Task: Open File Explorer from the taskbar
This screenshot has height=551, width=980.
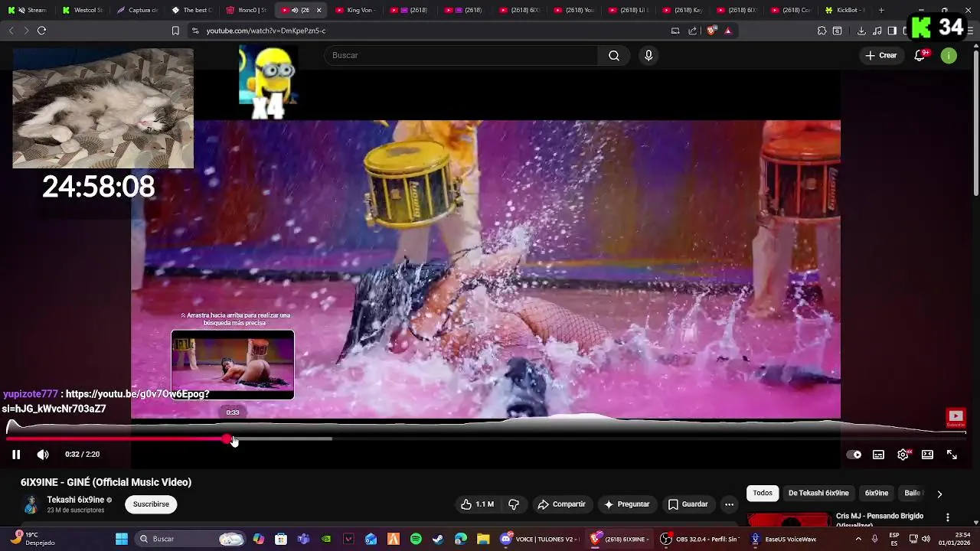Action: point(483,539)
